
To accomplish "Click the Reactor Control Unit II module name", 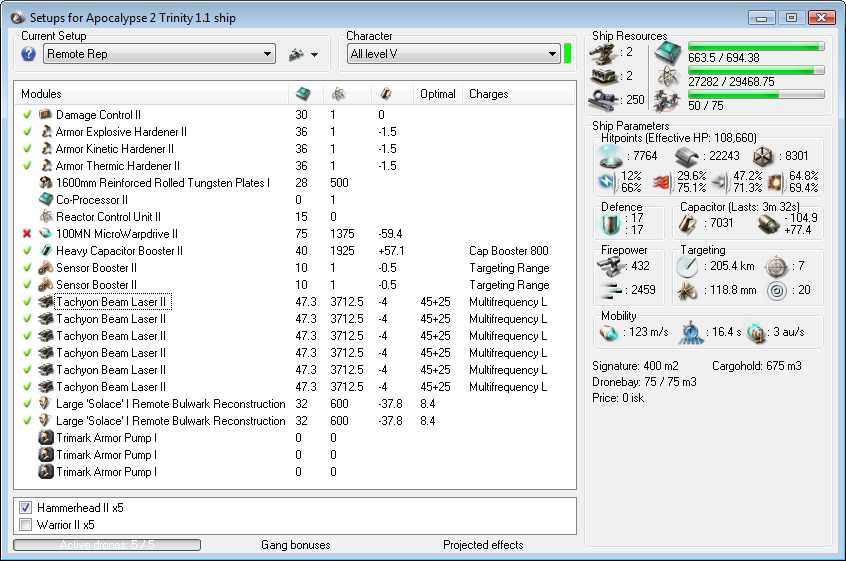I will coord(108,217).
